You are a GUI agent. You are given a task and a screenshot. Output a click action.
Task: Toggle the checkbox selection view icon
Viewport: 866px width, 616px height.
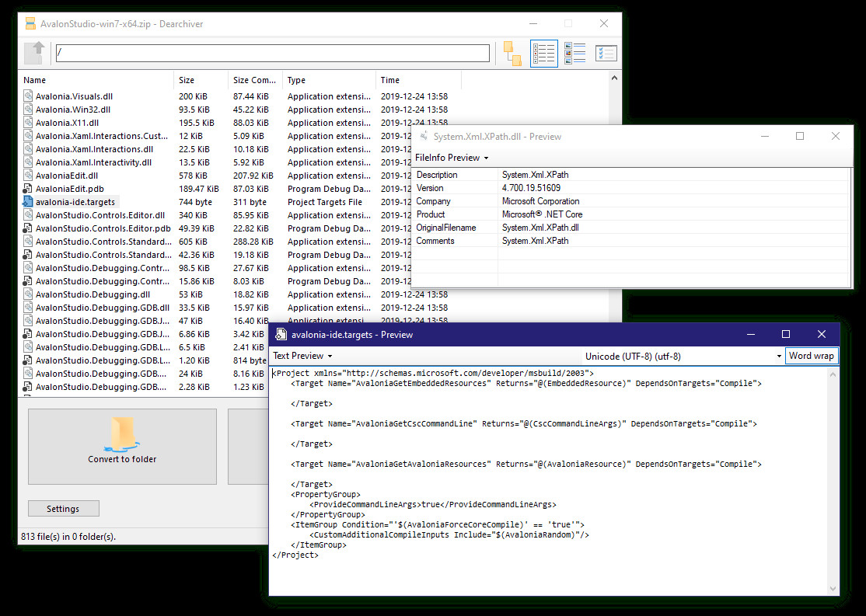click(x=606, y=54)
